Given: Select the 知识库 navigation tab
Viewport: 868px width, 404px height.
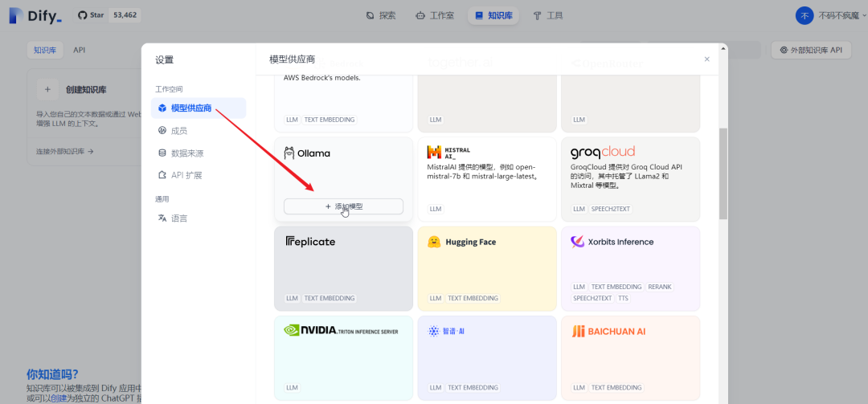Looking at the screenshot, I should coord(493,15).
